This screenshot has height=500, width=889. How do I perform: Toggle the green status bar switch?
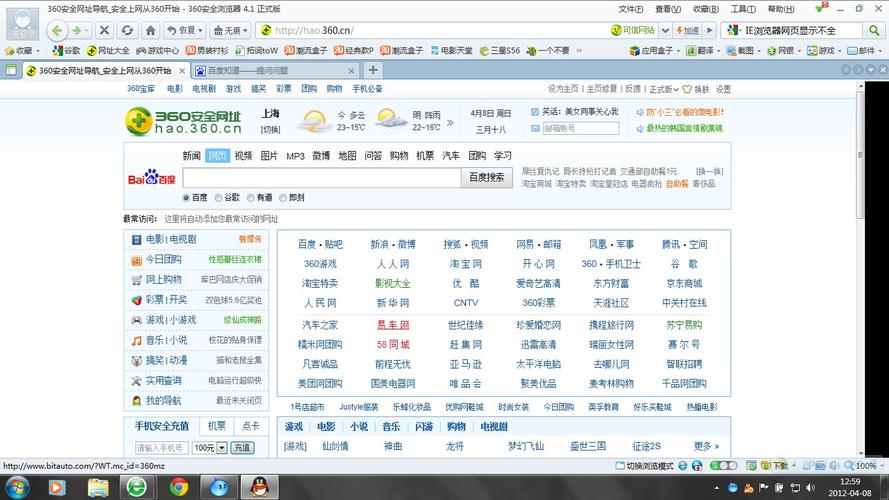723,465
